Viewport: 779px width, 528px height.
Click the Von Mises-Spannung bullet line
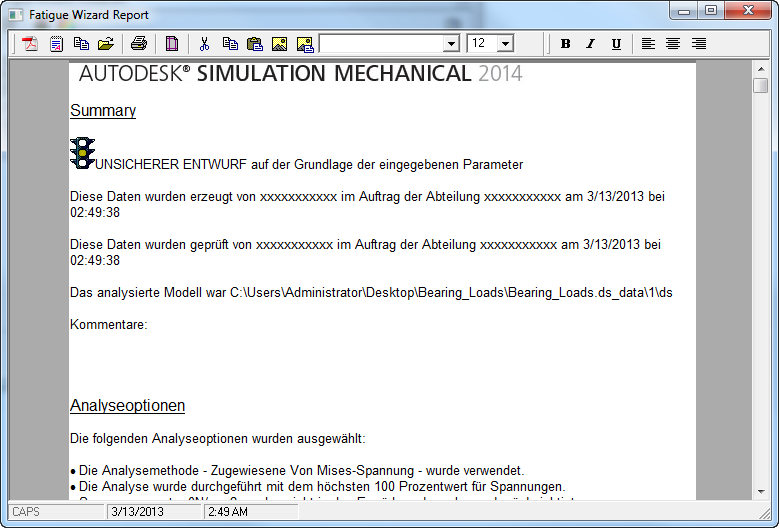pyautogui.click(x=297, y=470)
